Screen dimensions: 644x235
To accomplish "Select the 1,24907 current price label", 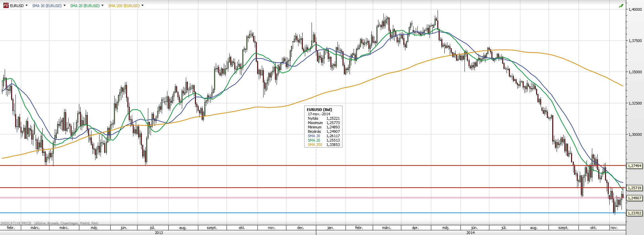I will click(x=635, y=198).
